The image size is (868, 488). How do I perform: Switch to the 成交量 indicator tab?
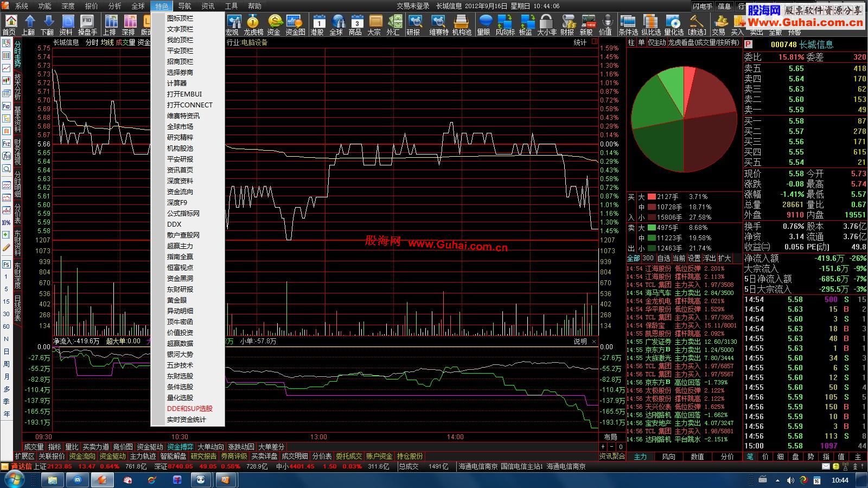[34, 447]
